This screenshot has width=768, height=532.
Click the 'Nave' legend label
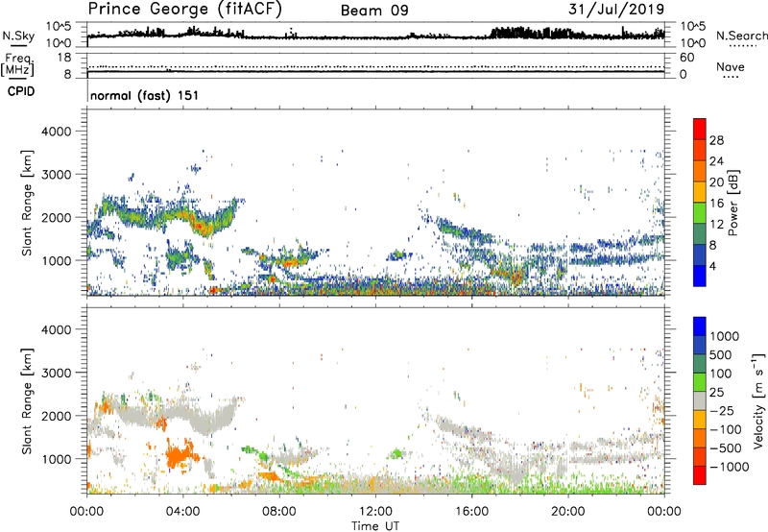point(731,67)
